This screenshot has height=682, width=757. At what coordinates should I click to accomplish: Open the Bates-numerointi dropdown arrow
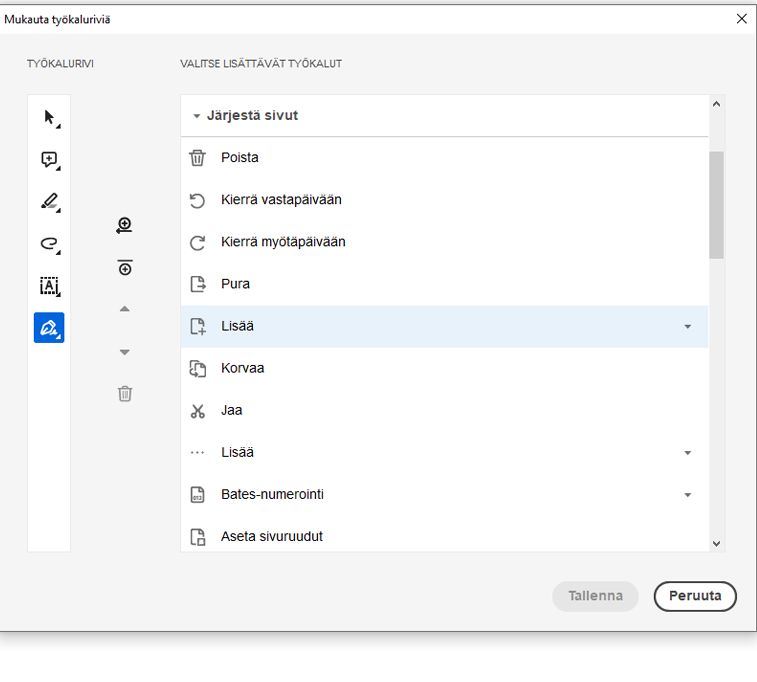(x=687, y=495)
